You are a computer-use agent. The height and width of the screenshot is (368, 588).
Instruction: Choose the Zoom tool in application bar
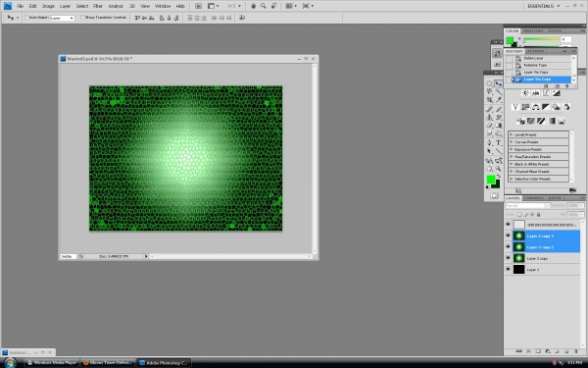(x=264, y=6)
